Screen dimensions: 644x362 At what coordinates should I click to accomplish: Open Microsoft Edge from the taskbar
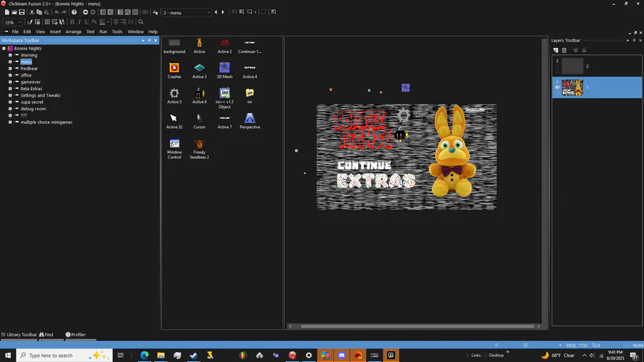click(145, 356)
